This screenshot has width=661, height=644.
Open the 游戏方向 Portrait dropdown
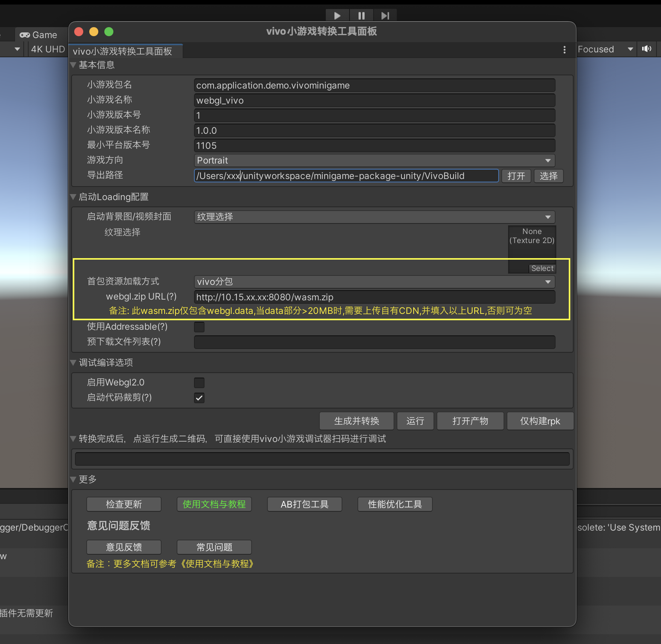374,161
